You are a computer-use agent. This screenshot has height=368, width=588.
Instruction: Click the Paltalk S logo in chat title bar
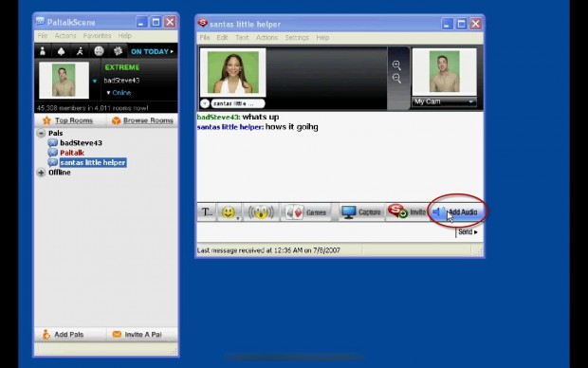203,24
